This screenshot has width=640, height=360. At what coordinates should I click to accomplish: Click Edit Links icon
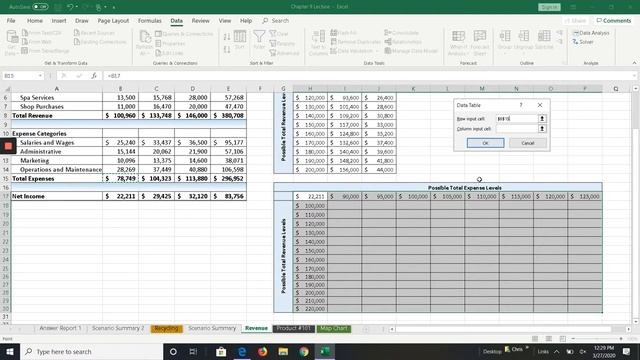coord(158,53)
